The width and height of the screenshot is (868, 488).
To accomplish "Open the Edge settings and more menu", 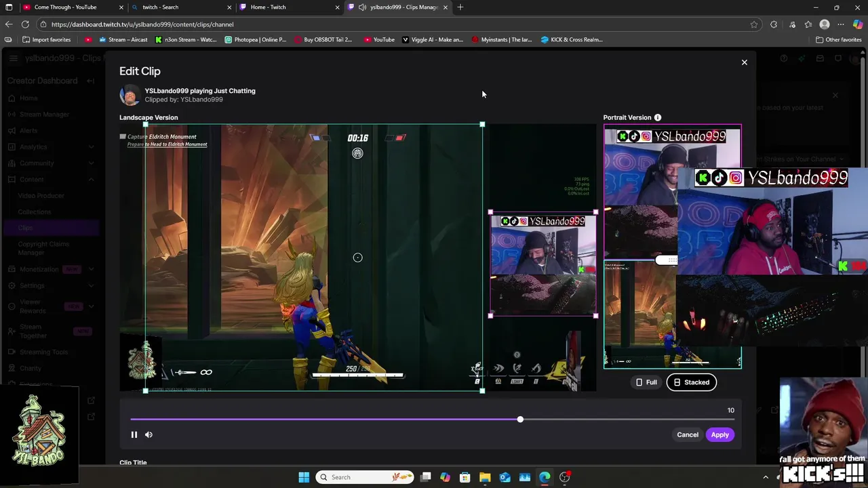I will tap(841, 24).
